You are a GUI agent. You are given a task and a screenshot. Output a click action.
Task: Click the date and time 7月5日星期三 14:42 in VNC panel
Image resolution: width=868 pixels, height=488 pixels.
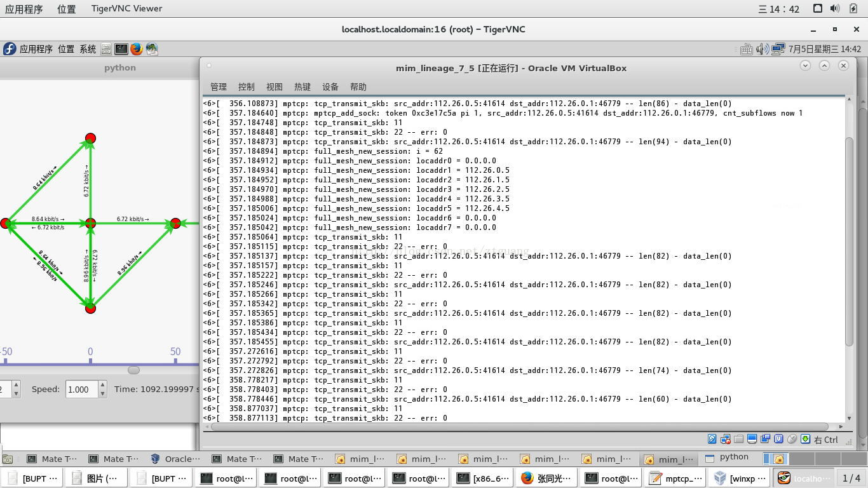825,49
